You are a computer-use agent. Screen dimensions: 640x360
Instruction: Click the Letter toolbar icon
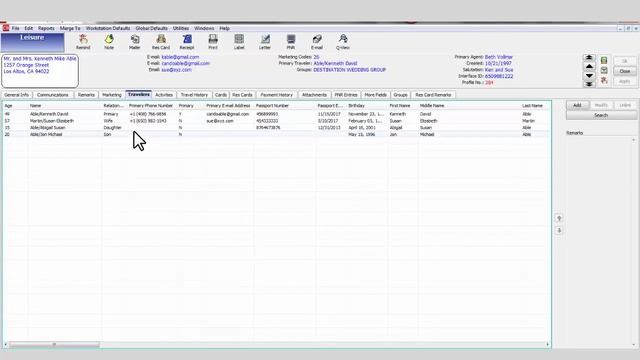[265, 42]
